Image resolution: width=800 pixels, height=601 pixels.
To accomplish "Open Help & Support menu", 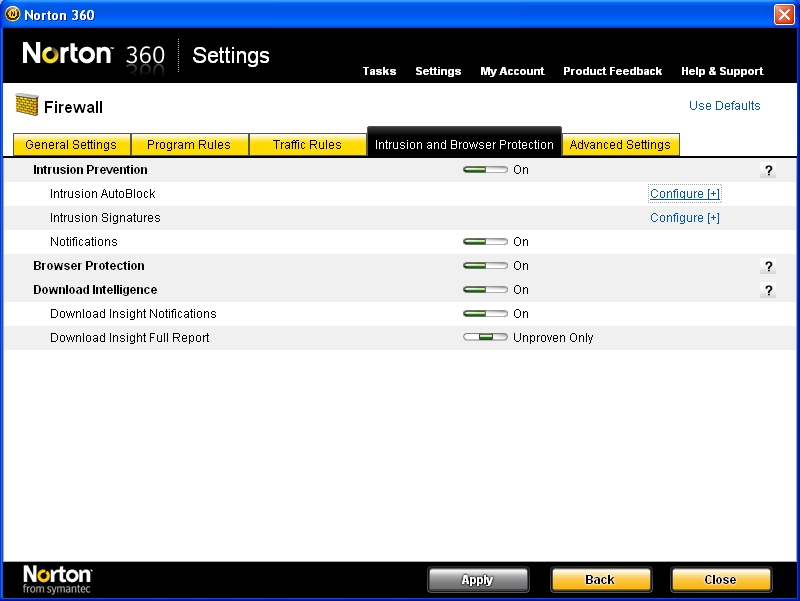I will click(x=722, y=71).
